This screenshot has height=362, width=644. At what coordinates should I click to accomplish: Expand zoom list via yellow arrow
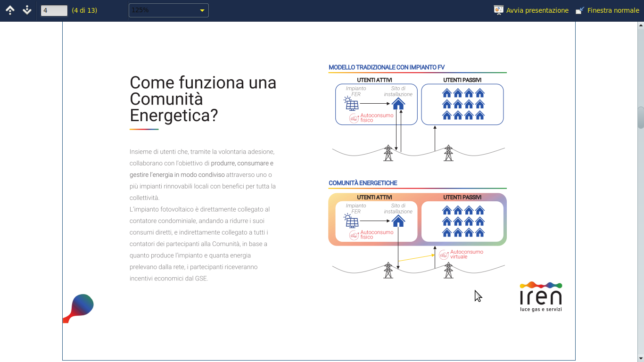click(x=202, y=10)
